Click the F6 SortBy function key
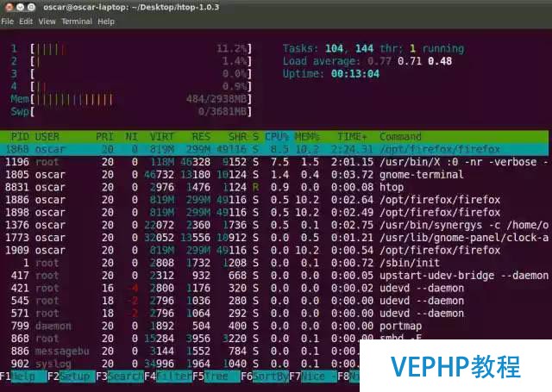This screenshot has width=552, height=392. tap(265, 376)
